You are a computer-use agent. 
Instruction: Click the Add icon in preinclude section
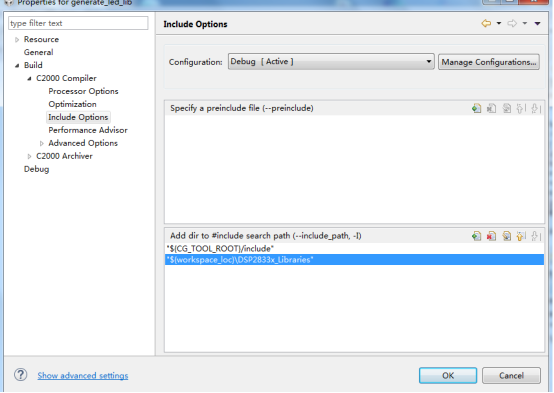(x=476, y=108)
